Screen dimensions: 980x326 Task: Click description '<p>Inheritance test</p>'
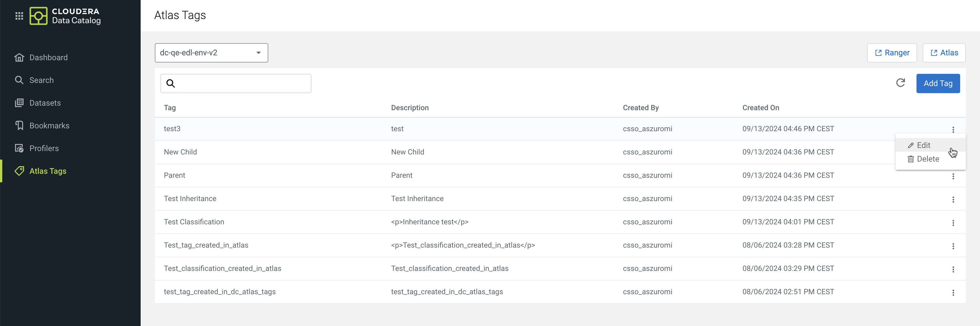[x=430, y=222]
